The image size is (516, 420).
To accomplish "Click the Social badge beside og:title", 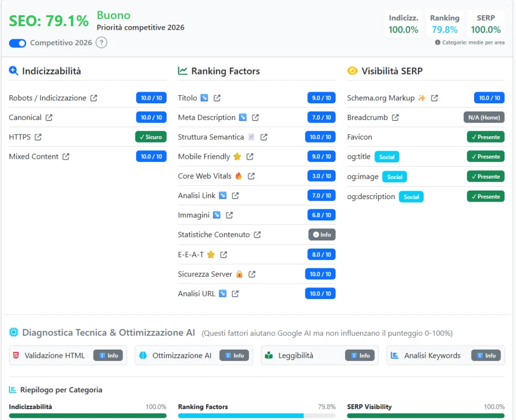I will tap(386, 156).
